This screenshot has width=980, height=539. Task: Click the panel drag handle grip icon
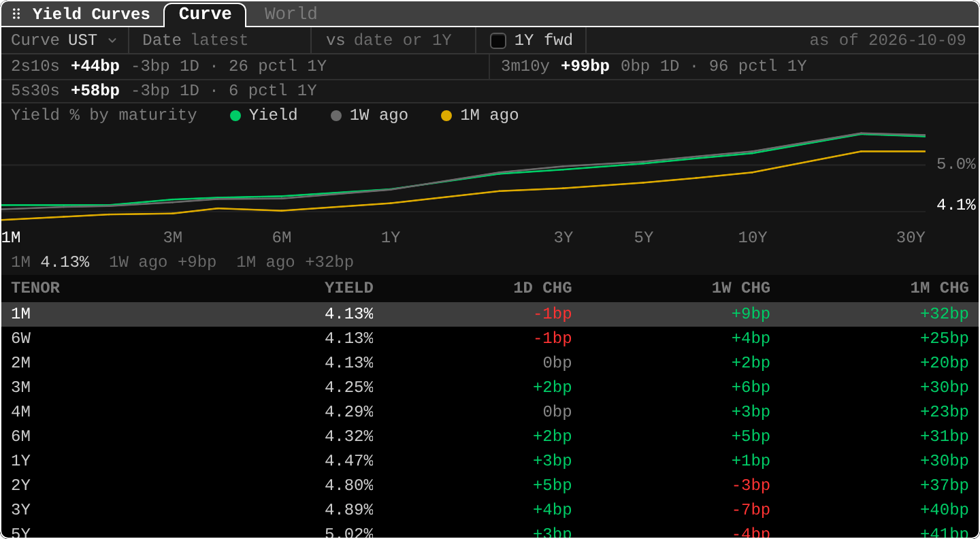(16, 14)
